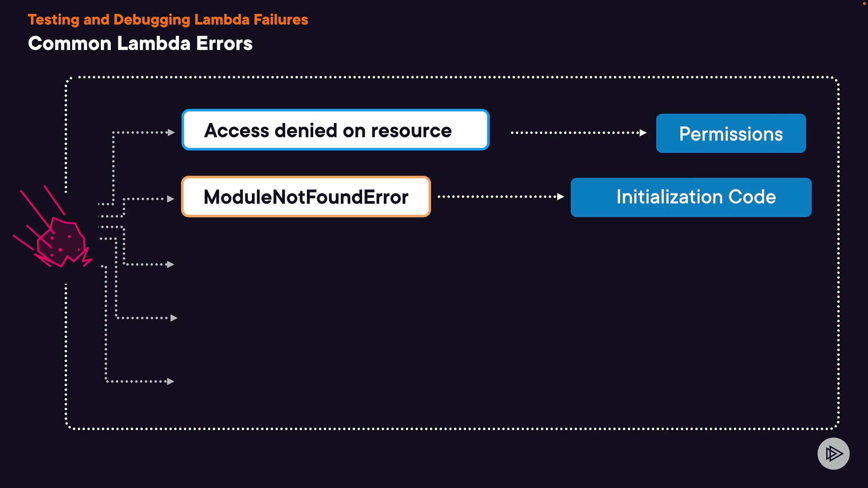Click the arrowhead pointing at Initialization Code

point(561,197)
